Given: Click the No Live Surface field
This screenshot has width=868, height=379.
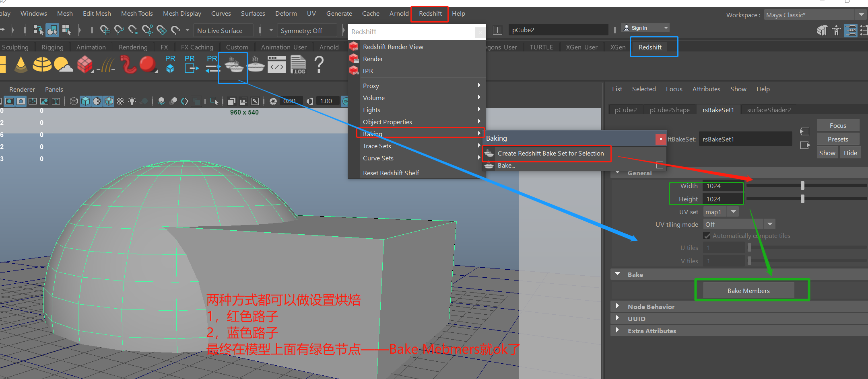Looking at the screenshot, I should (223, 31).
